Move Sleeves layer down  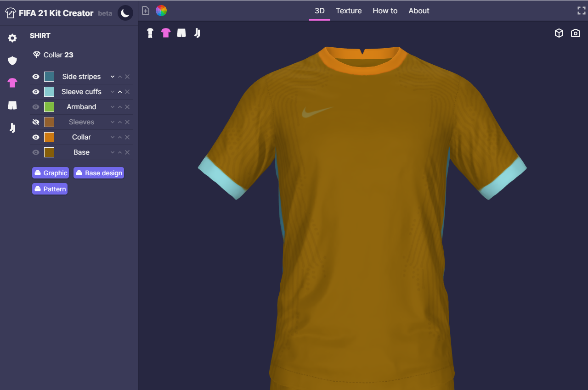pos(113,122)
